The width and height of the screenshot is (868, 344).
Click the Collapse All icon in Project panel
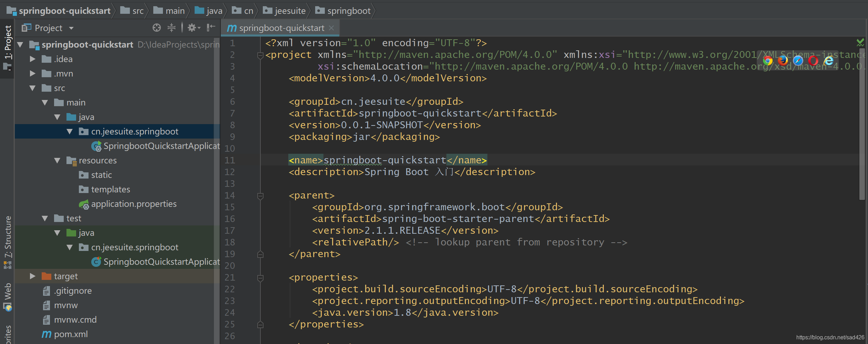172,28
